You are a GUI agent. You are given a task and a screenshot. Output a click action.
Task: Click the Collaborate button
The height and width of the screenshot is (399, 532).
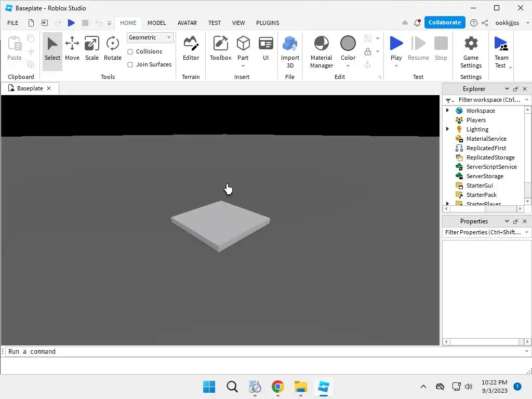pyautogui.click(x=445, y=22)
